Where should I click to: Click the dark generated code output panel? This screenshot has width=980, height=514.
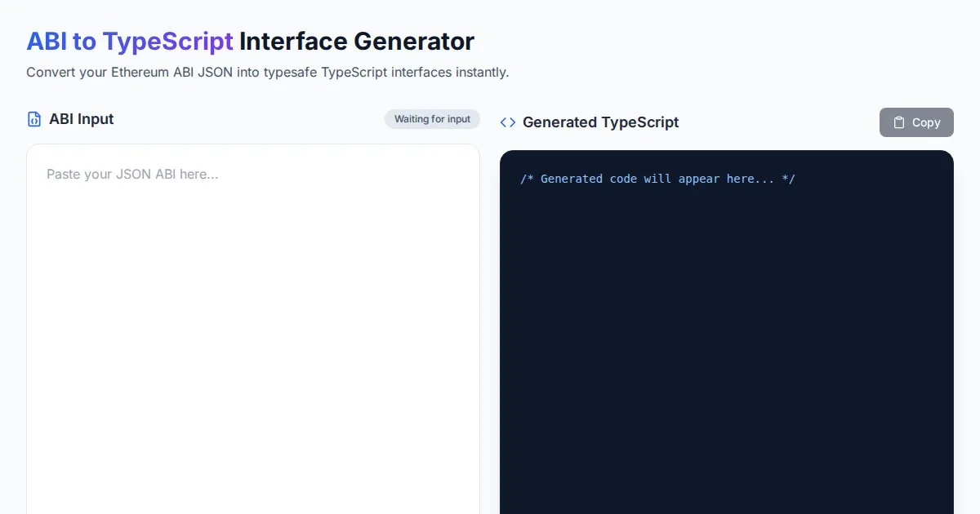tap(726, 326)
